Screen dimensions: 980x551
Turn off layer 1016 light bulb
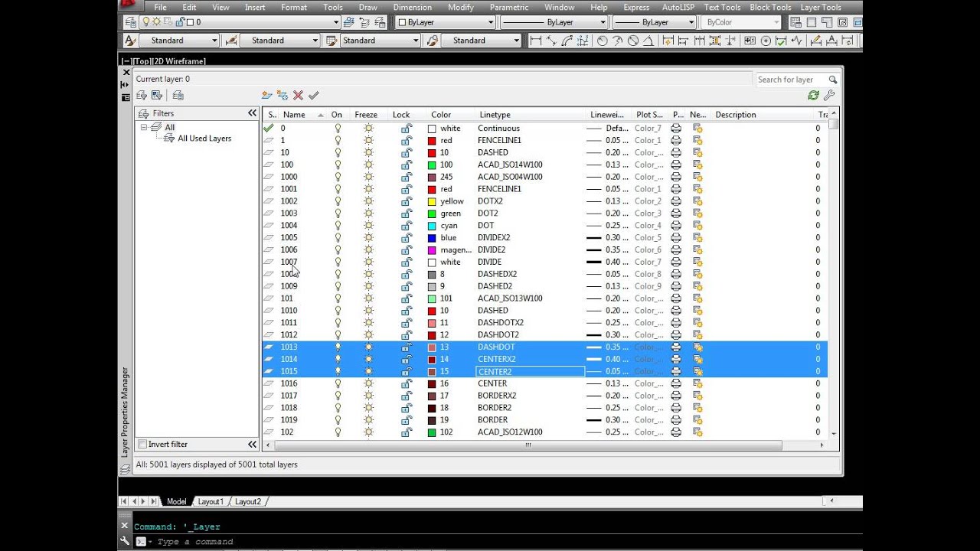point(338,383)
